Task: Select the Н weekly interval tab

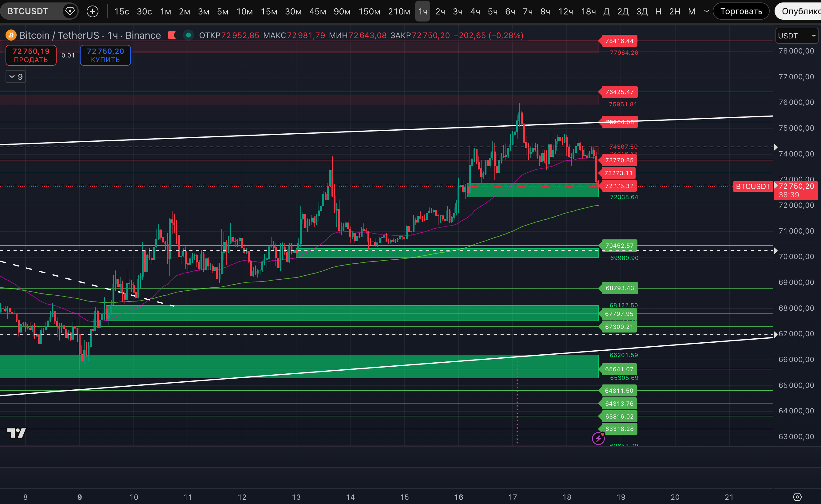Action: coord(658,11)
